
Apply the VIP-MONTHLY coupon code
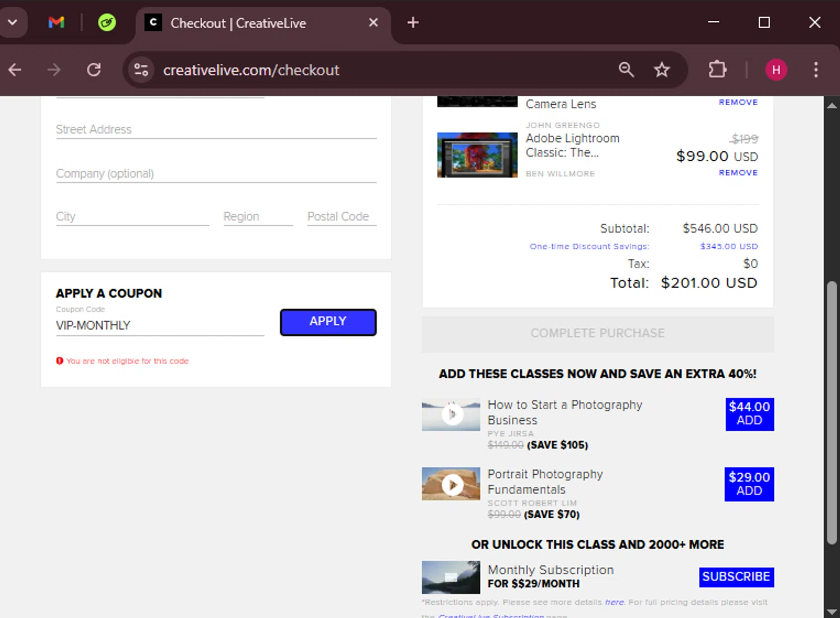pos(328,322)
